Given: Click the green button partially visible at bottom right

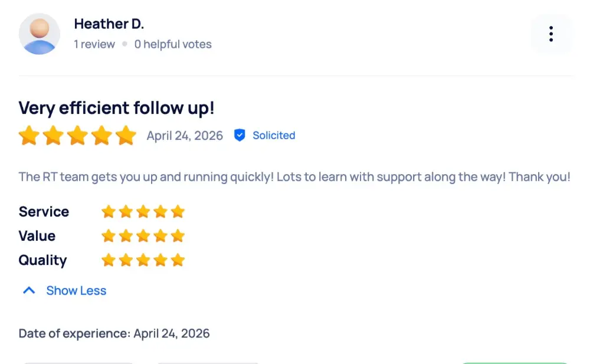Looking at the screenshot, I should click(514, 363).
